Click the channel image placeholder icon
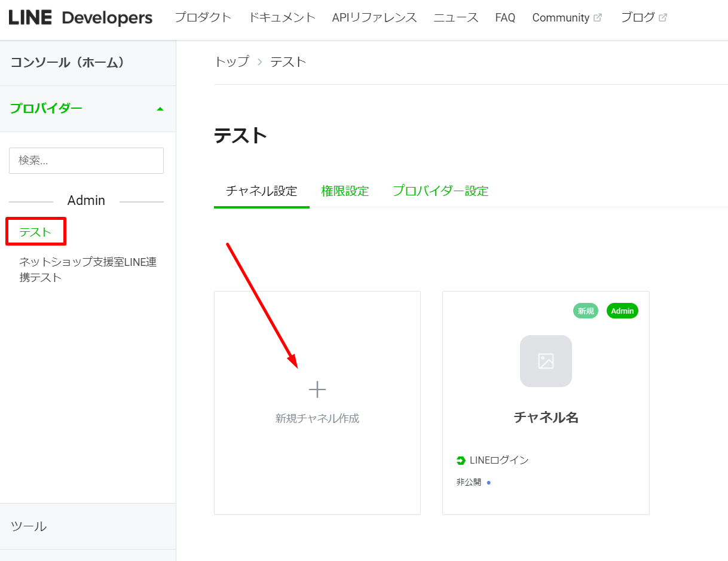This screenshot has width=728, height=561. 546,361
